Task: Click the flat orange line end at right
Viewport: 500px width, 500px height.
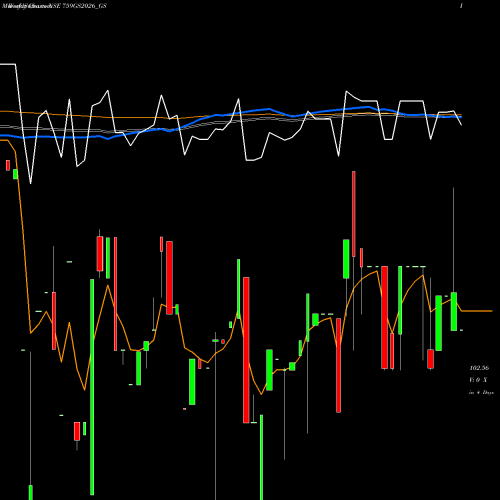Action: pyautogui.click(x=477, y=311)
